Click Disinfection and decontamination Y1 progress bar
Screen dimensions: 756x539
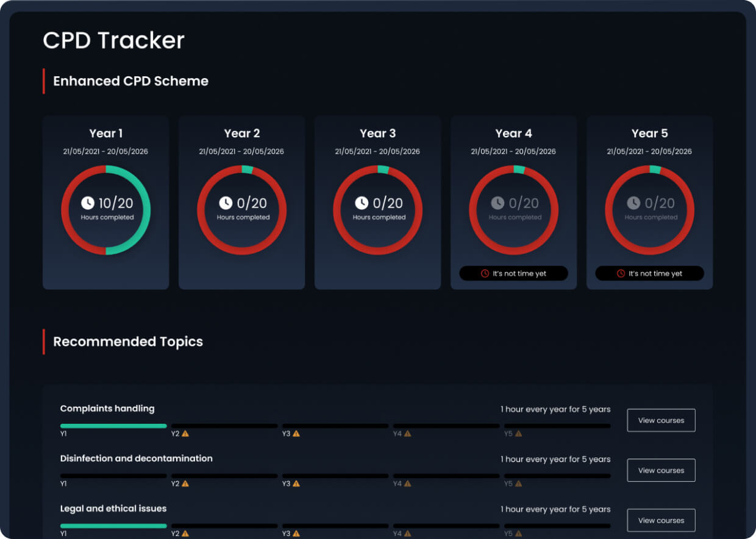tap(113, 476)
